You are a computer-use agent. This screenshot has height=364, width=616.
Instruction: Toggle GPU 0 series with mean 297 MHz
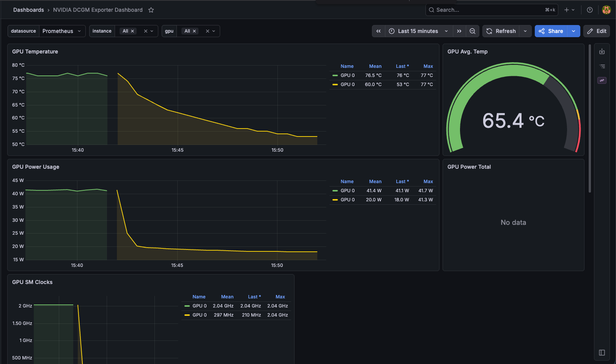pyautogui.click(x=200, y=315)
